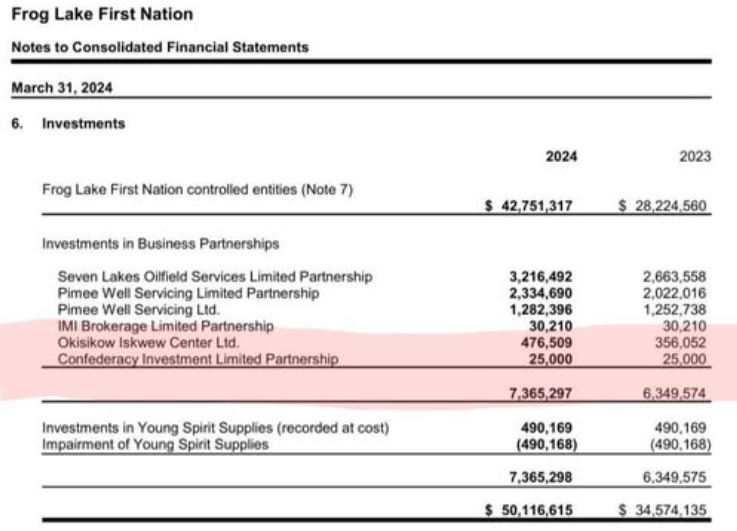Click the March 31, 2024 date line
The height and width of the screenshot is (531, 737).
62,88
